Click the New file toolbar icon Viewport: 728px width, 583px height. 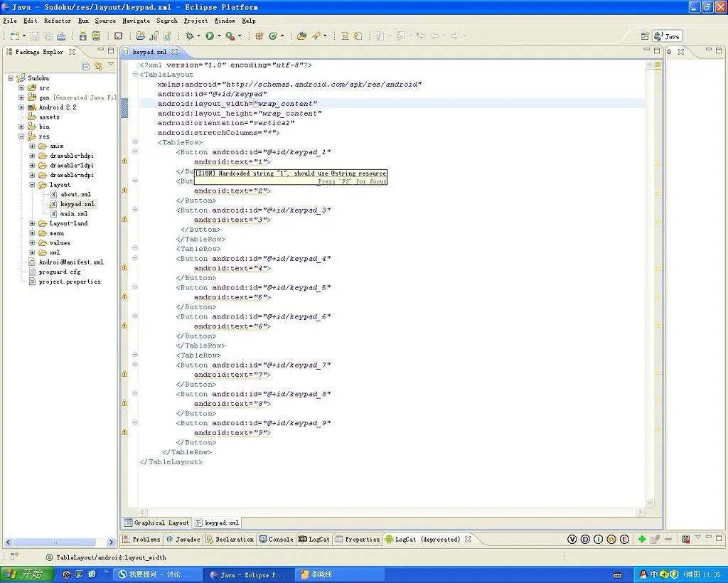(14, 36)
